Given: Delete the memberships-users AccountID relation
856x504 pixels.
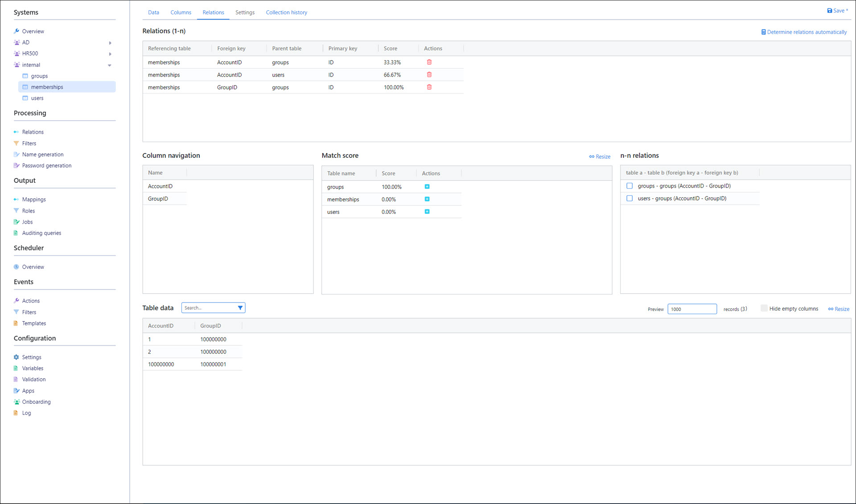Looking at the screenshot, I should point(429,75).
